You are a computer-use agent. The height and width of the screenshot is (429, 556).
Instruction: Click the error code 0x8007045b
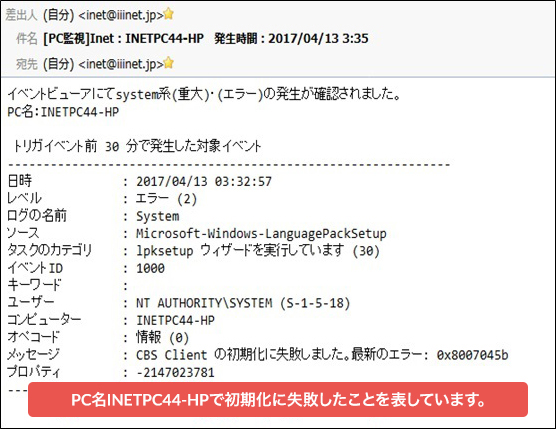472,355
